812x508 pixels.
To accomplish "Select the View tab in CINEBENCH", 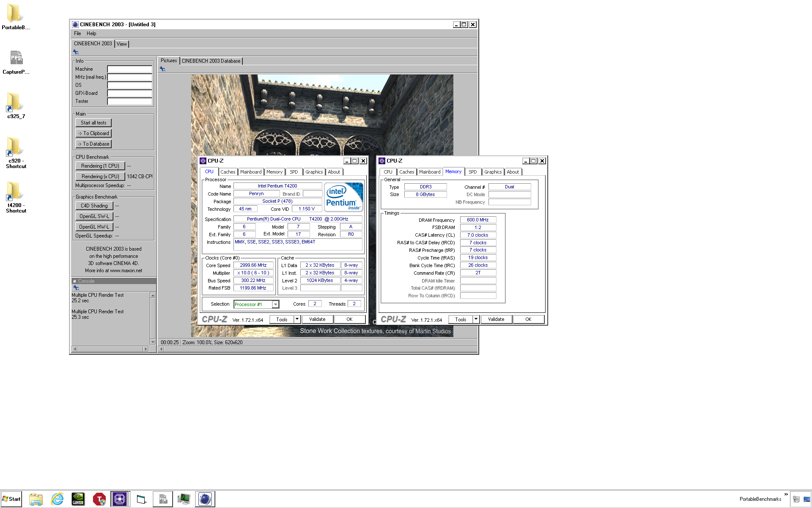I will 122,44.
